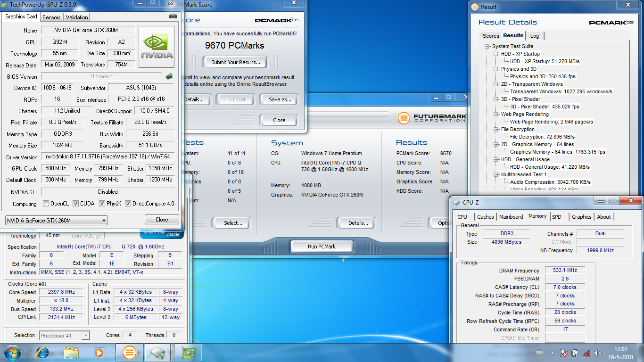Image resolution: width=644 pixels, height=362 pixels.
Task: Launch Internet Explorer from taskbar
Action: pos(42,352)
